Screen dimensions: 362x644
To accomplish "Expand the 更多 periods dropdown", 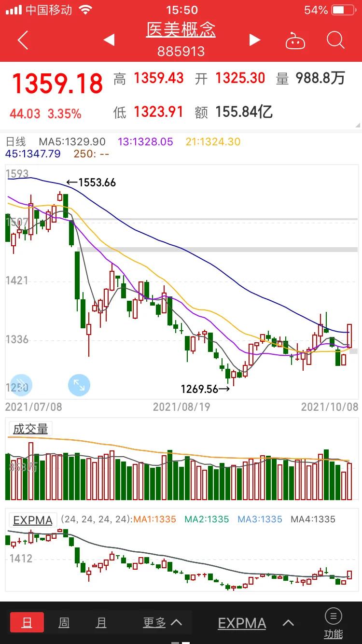I will click(162, 623).
